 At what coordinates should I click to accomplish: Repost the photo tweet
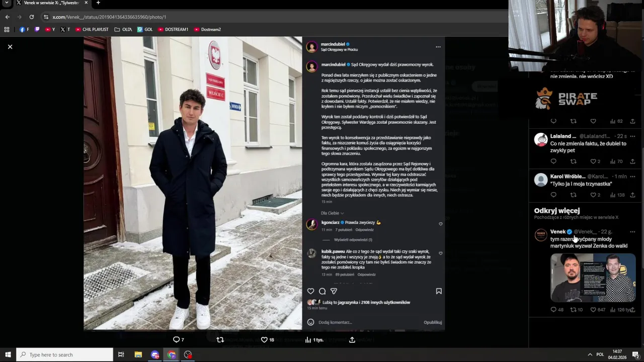pos(220,340)
